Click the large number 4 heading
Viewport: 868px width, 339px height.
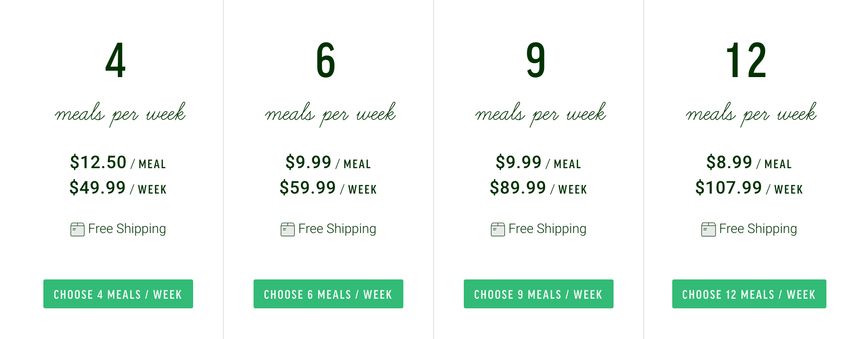116,60
